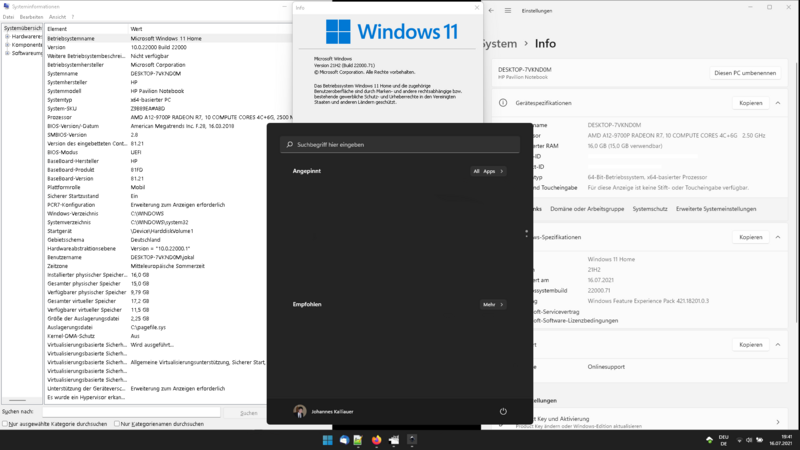Viewport: 800px width, 450px height.
Task: Click the DESKTOP-7VKND0M heading in Einstellungen
Action: (x=524, y=70)
